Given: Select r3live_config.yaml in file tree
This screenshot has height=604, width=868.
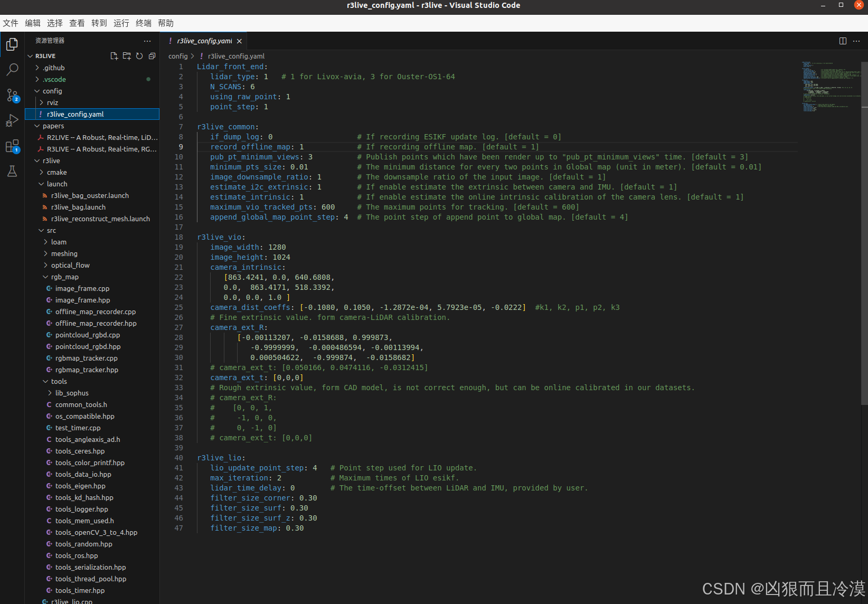Looking at the screenshot, I should [92, 114].
